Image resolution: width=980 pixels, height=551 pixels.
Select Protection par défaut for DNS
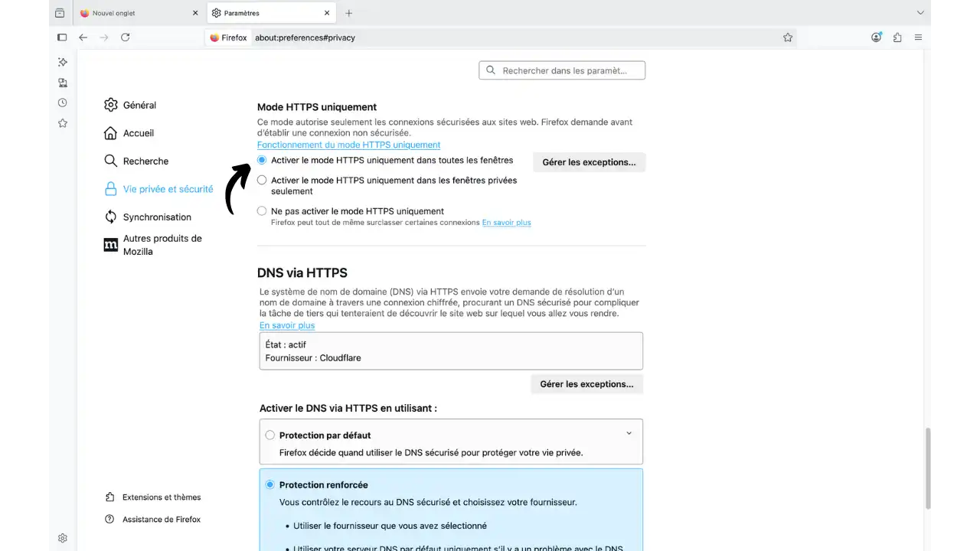pos(269,434)
